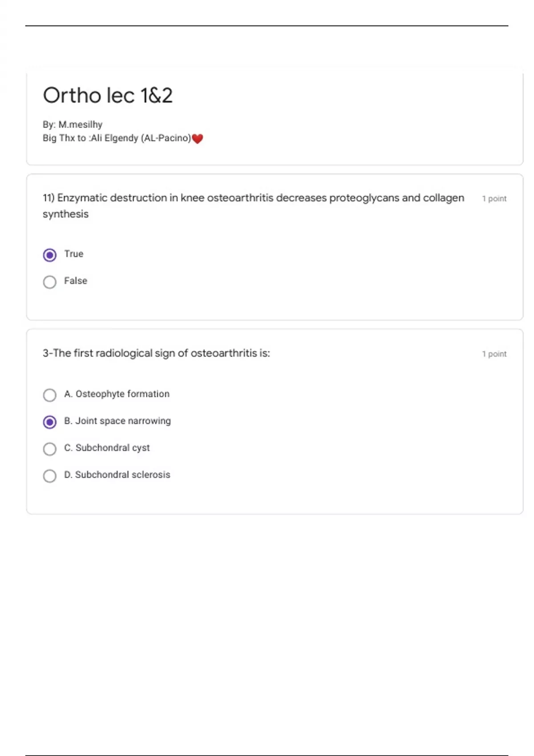Select the Joint space narrowing radio circle

50,422
